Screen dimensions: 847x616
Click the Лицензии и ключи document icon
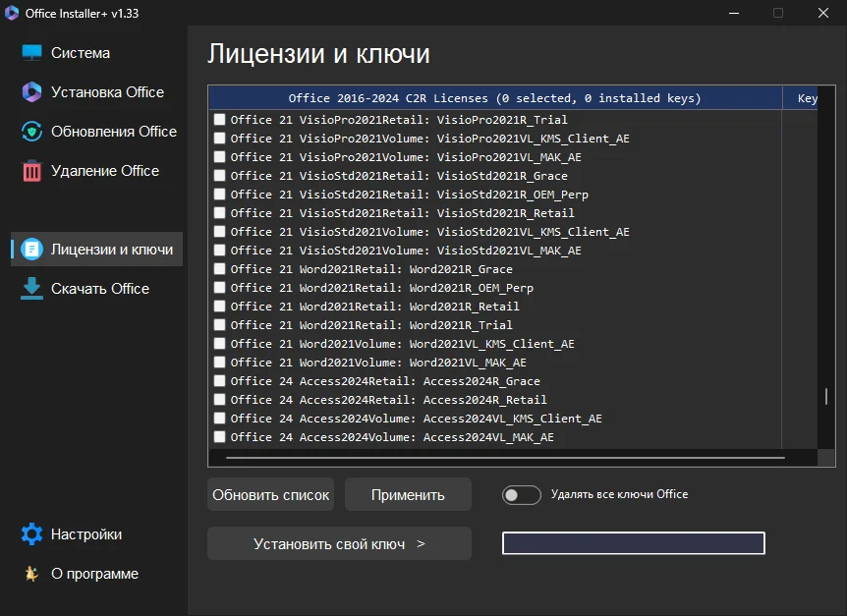click(x=32, y=250)
